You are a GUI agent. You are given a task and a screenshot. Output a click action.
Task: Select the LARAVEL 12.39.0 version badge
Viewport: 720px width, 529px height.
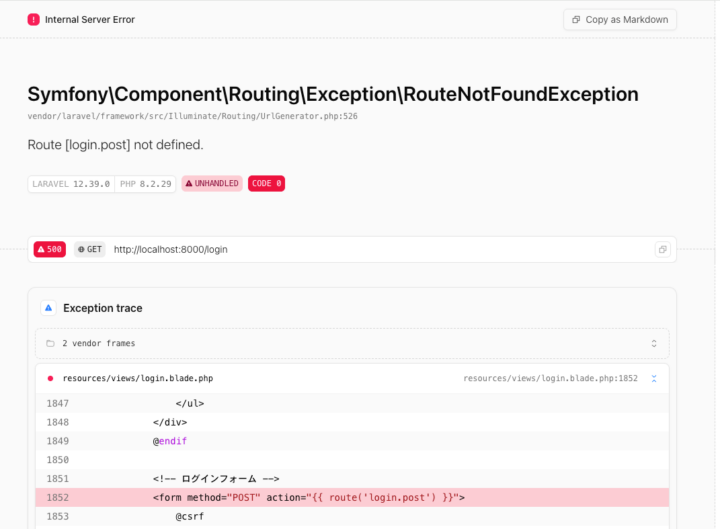tap(70, 184)
